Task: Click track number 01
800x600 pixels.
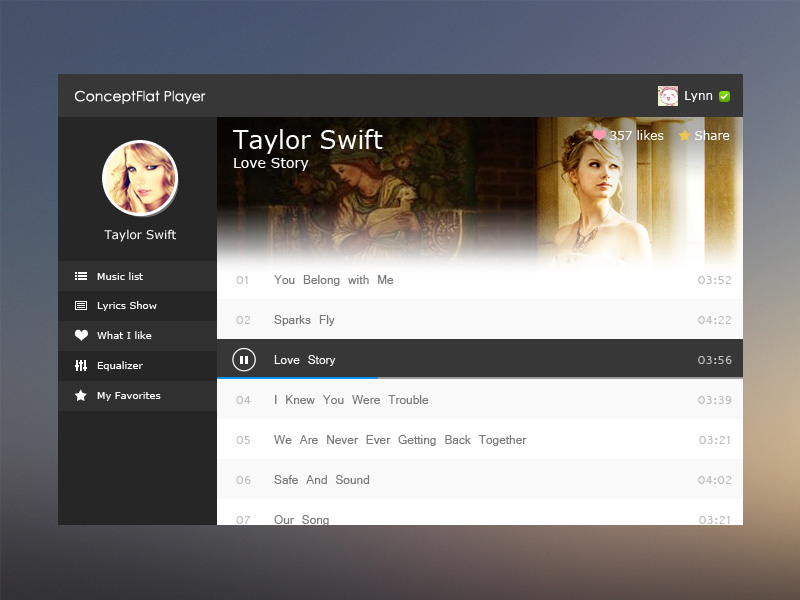Action: (x=242, y=280)
